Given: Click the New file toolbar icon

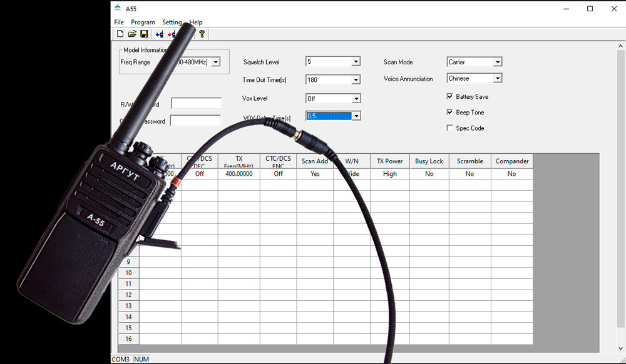Looking at the screenshot, I should (120, 34).
